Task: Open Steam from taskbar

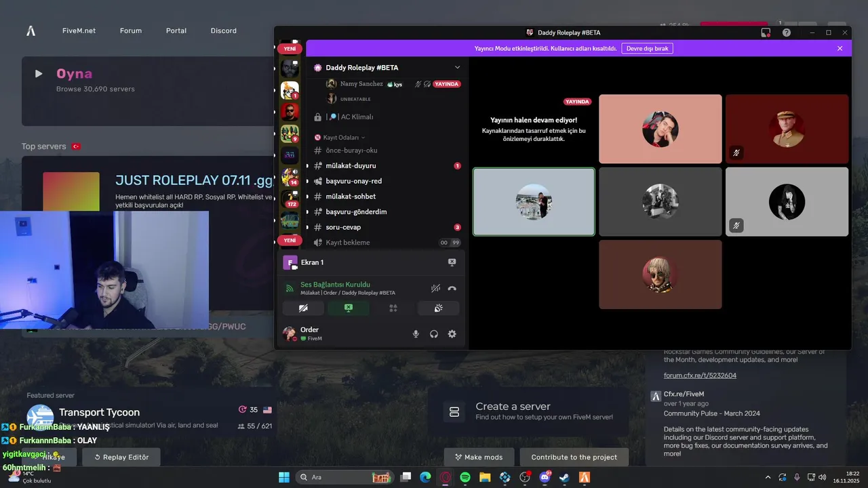Action: point(564,477)
